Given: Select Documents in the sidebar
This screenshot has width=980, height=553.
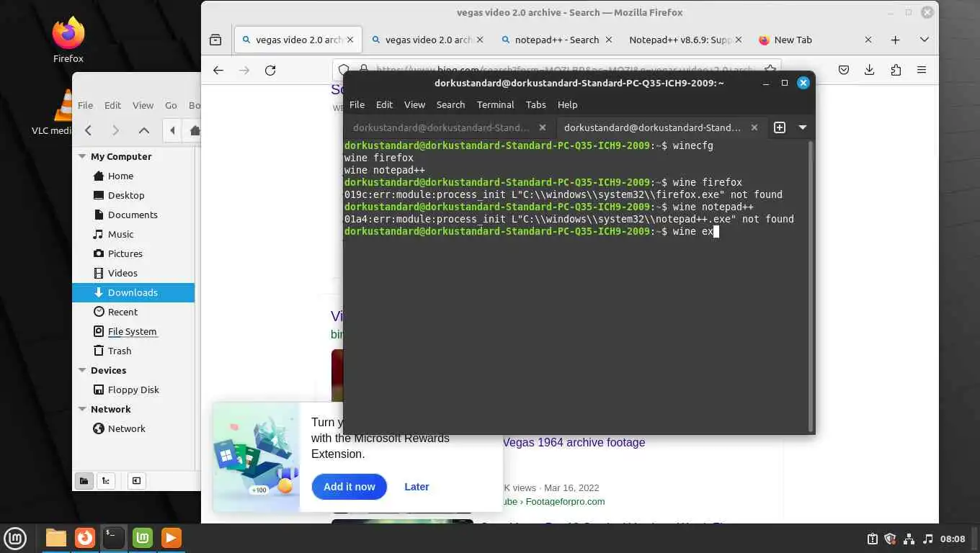Looking at the screenshot, I should (x=133, y=215).
